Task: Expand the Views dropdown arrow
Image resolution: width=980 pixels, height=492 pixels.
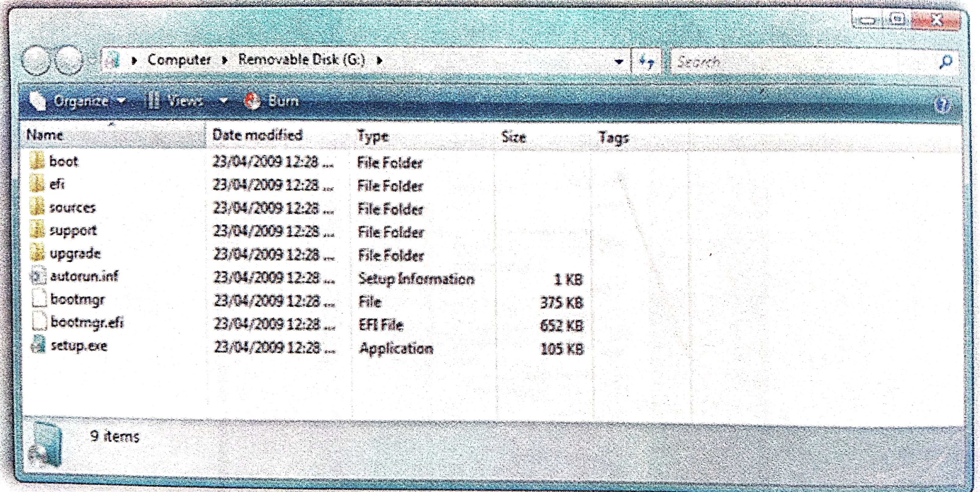Action: click(x=224, y=101)
